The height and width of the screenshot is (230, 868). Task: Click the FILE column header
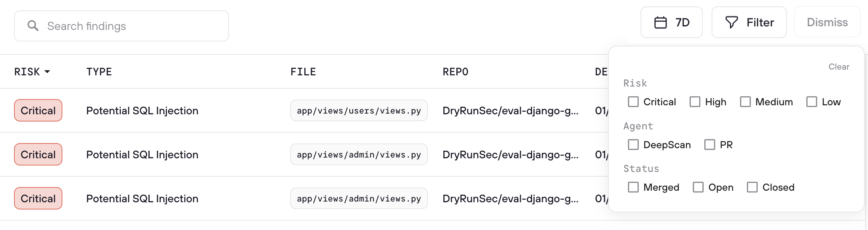tap(303, 72)
